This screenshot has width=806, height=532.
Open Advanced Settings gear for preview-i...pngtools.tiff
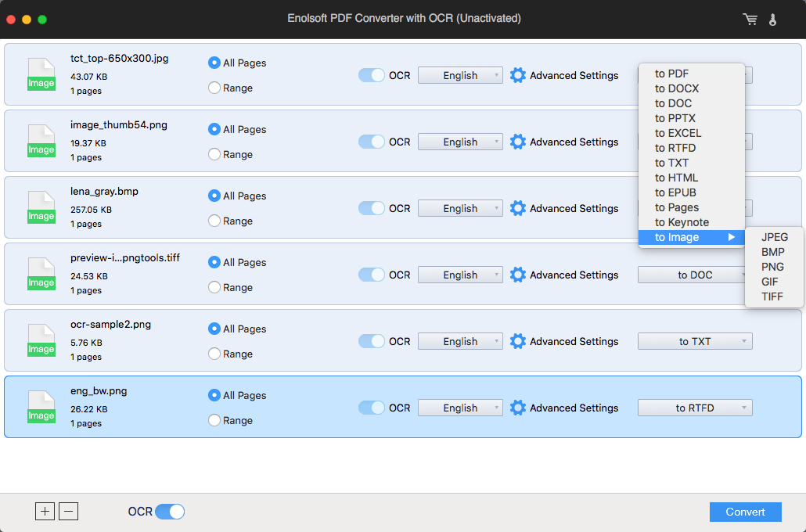517,275
